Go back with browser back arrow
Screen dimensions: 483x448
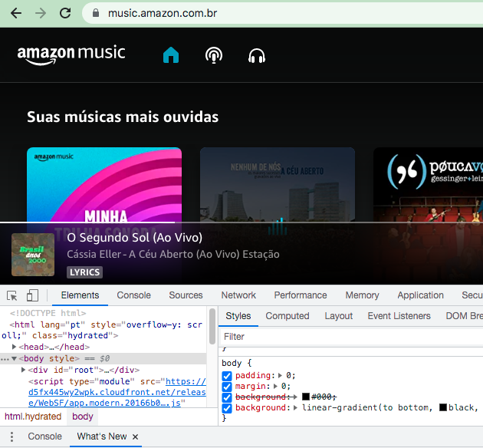16,13
